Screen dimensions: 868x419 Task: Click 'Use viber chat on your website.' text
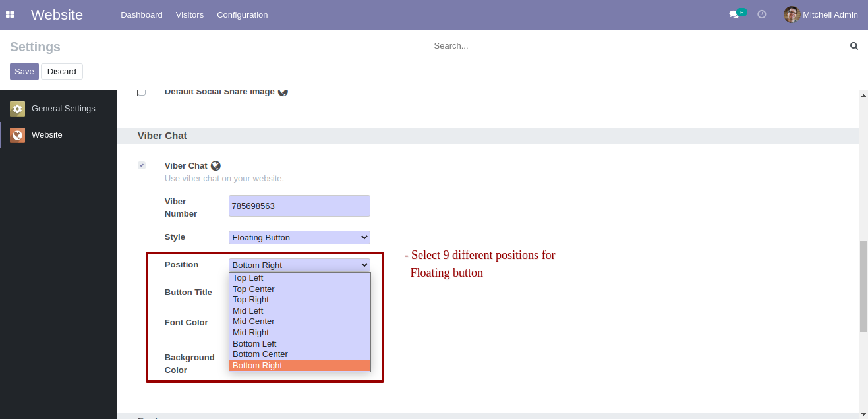point(224,179)
